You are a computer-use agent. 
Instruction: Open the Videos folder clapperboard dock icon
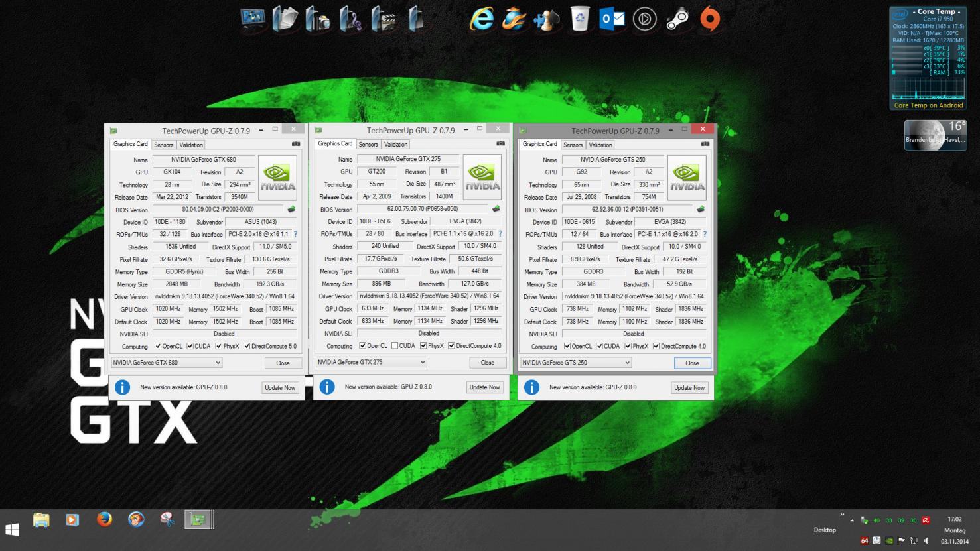click(384, 19)
